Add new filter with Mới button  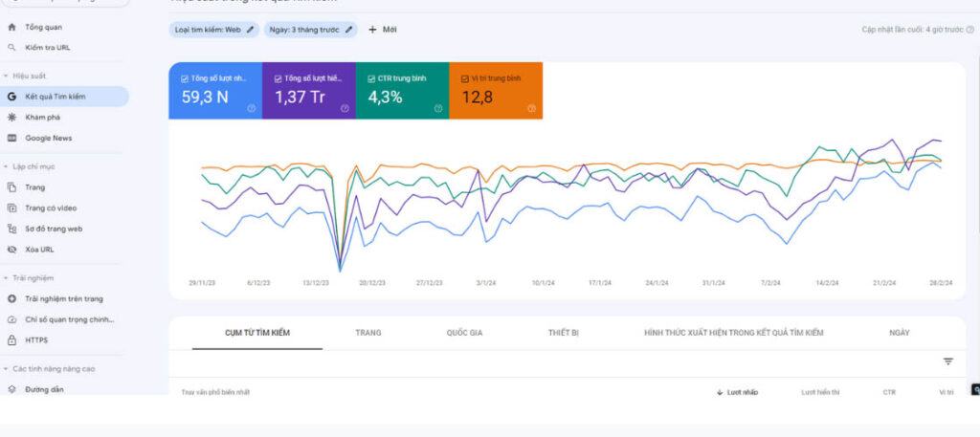383,30
